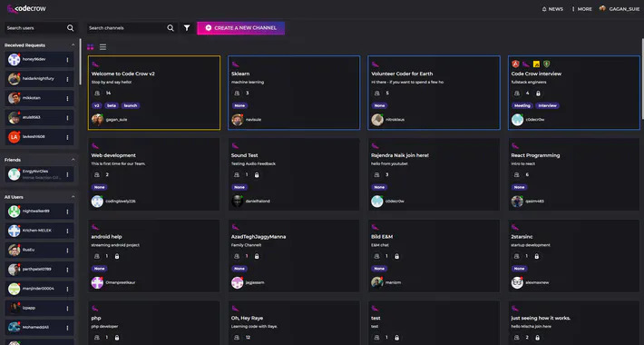Open options menu for mikkotan
644x345 pixels.
click(x=67, y=98)
